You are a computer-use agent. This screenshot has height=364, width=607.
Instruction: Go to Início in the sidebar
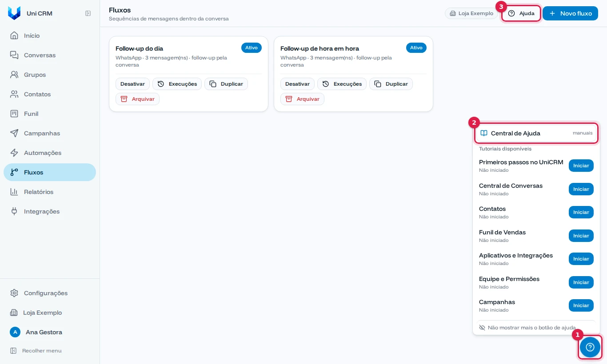pos(50,36)
